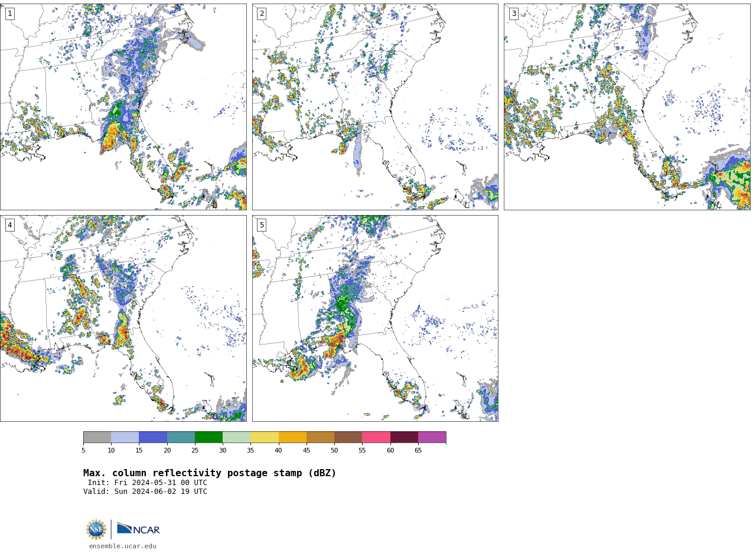Click the dark green 25-30 dBZ swatch
Image resolution: width=756 pixels, height=553 pixels.
pos(208,437)
